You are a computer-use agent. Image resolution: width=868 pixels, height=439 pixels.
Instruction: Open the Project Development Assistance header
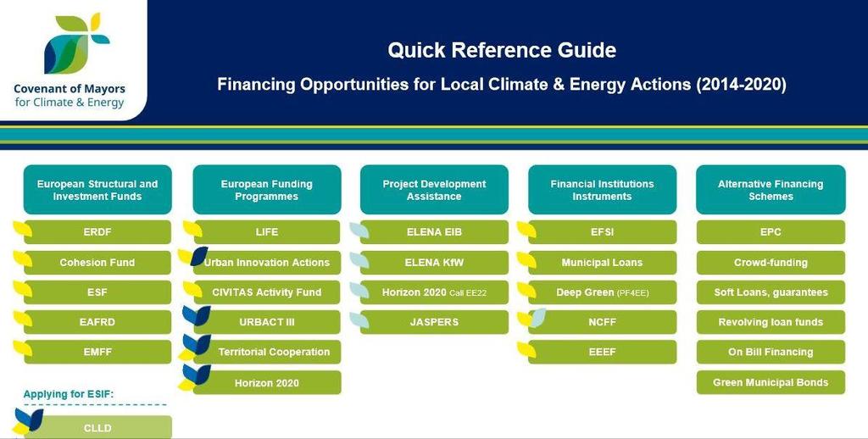[x=434, y=190]
